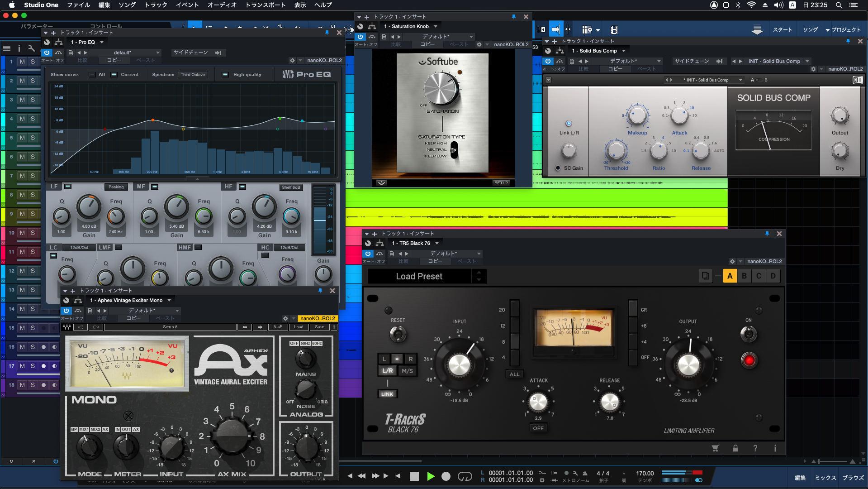The width and height of the screenshot is (868, 489).
Task: Open Pro EQ HF Shelf 6dB dropdown
Action: [291, 187]
